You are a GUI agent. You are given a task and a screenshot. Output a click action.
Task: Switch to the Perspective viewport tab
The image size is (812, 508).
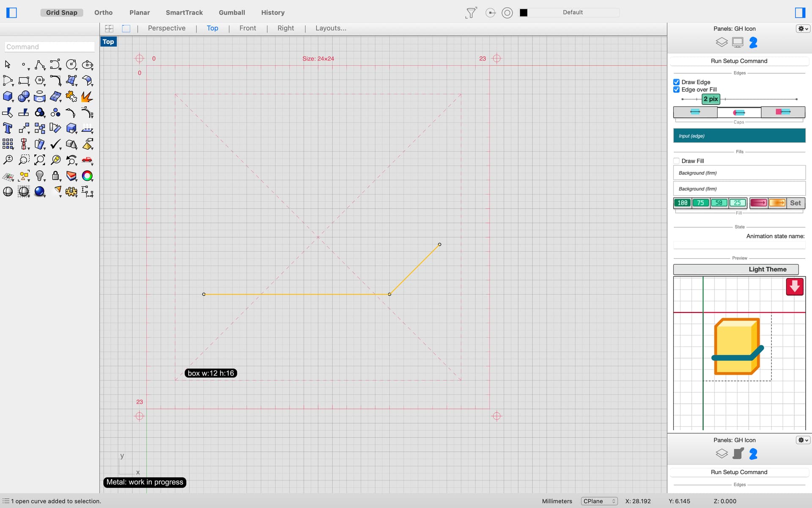(167, 28)
